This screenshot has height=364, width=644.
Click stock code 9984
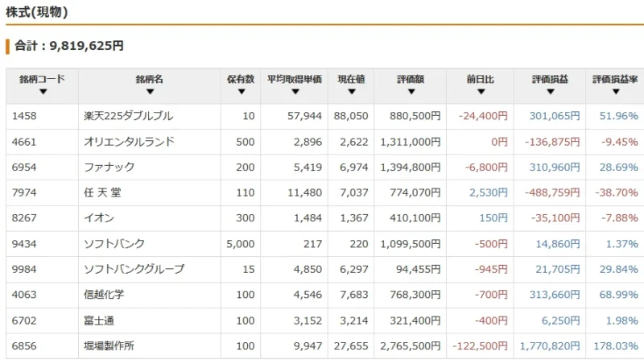pos(24,270)
